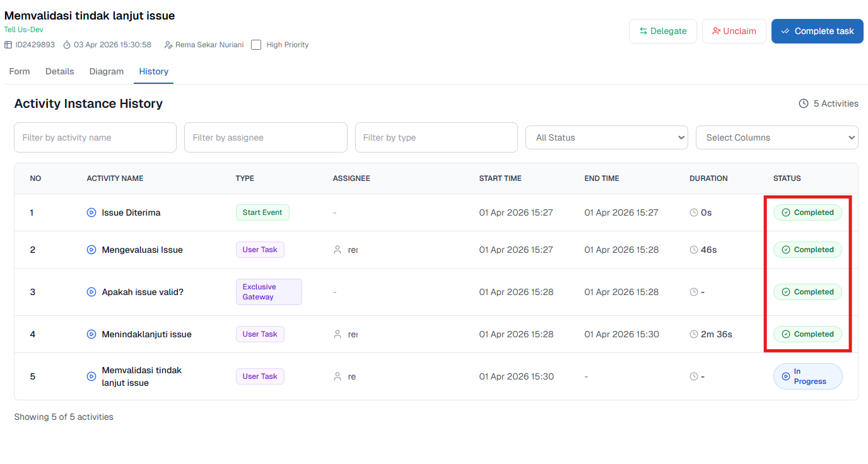
Task: Click the Unclaim button
Action: coord(734,31)
